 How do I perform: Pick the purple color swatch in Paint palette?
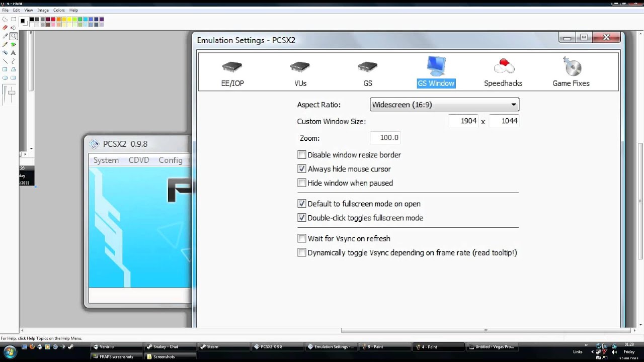point(102,19)
